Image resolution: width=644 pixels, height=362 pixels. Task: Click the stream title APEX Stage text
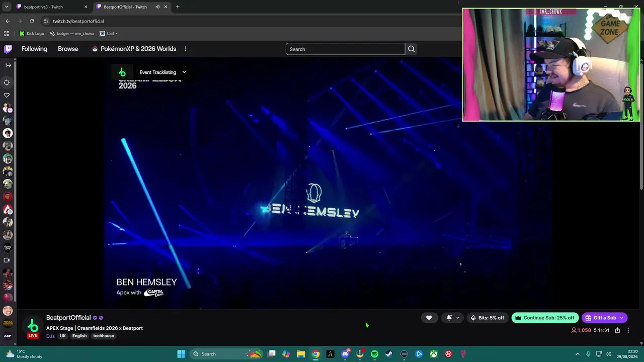(x=95, y=328)
